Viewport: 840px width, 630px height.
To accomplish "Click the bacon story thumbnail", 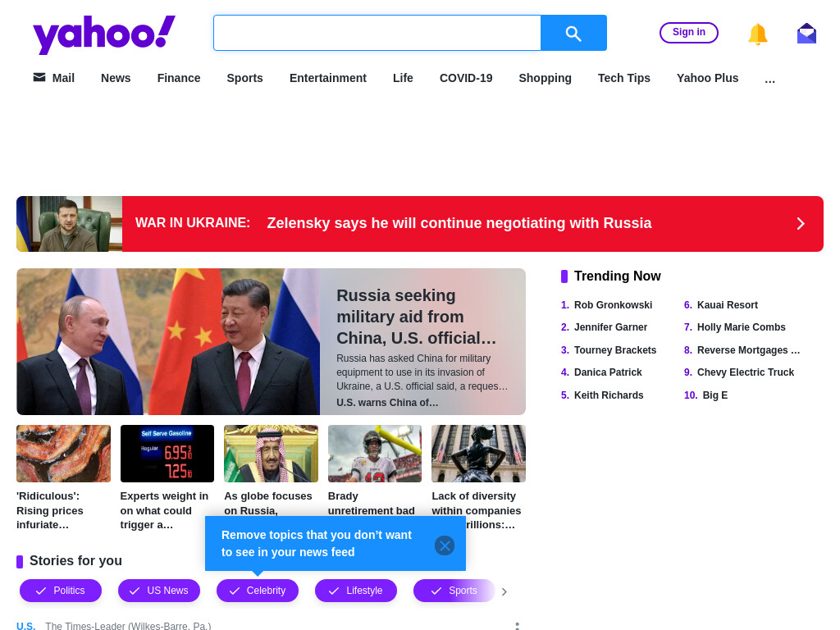I will pos(63,454).
